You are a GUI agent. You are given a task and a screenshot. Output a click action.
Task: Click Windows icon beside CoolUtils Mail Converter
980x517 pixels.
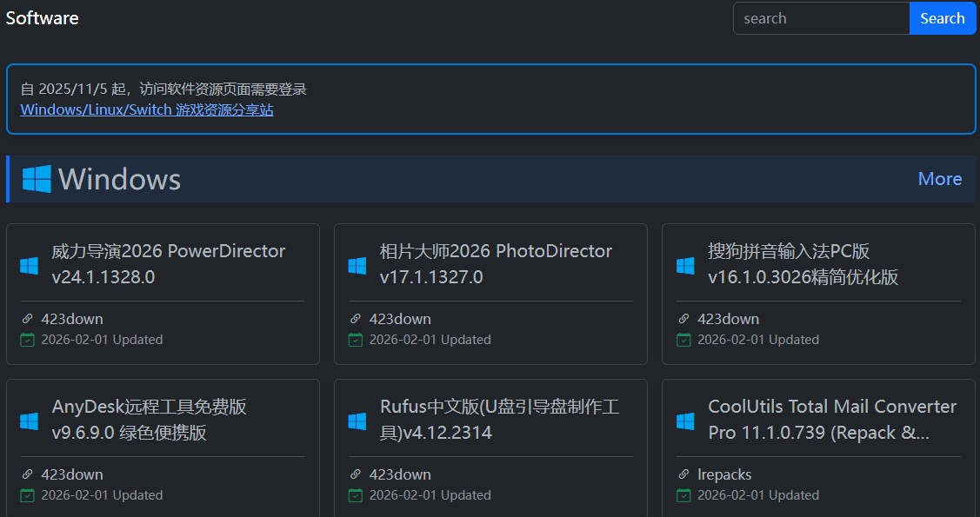(685, 421)
